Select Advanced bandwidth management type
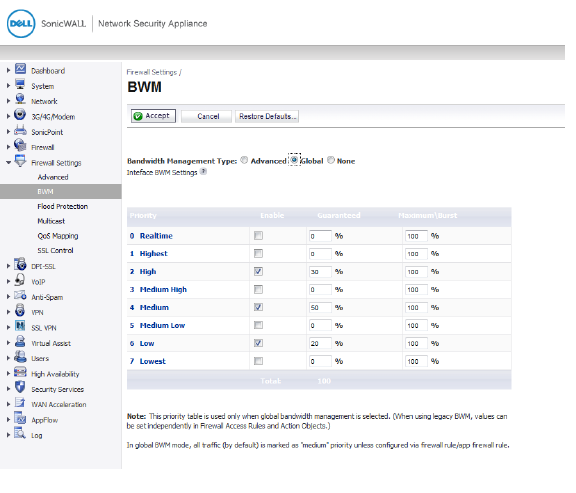The image size is (576, 493). [x=244, y=160]
